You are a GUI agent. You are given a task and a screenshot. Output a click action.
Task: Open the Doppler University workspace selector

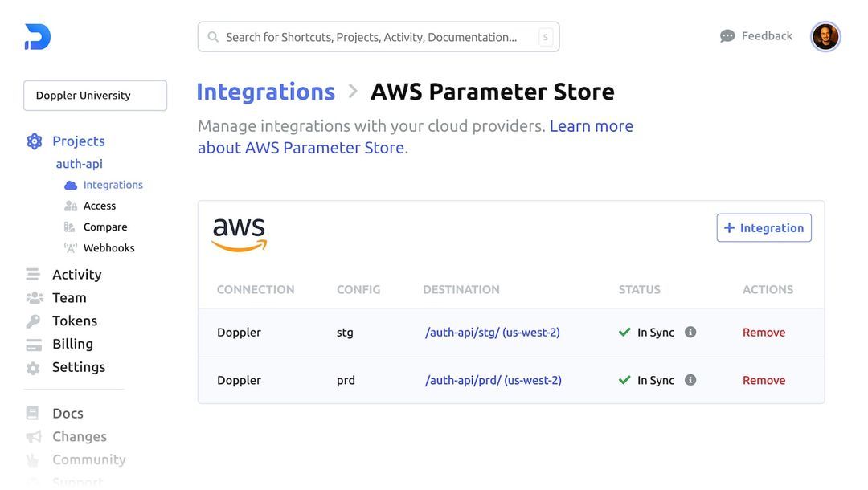[95, 95]
